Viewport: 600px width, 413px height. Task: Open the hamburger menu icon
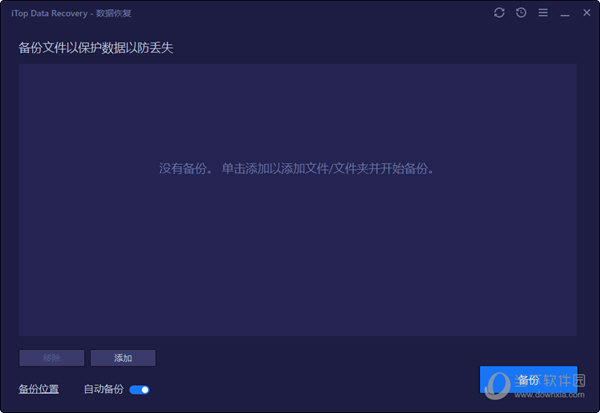pyautogui.click(x=543, y=13)
